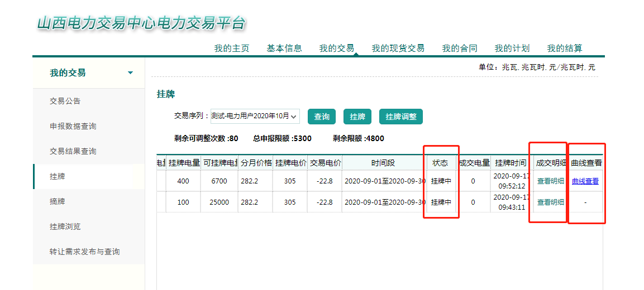Switch to 基本信息 tab
644x290 pixels.
[284, 49]
